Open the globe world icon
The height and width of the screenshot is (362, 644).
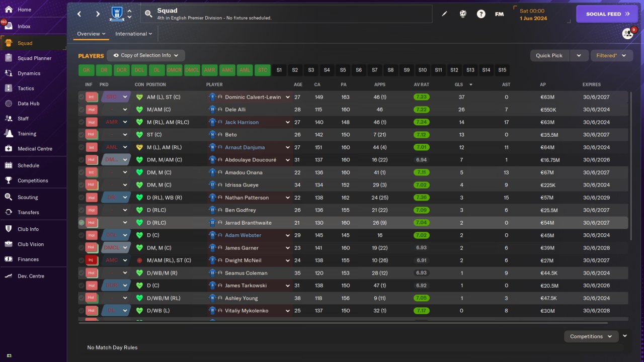(x=463, y=14)
